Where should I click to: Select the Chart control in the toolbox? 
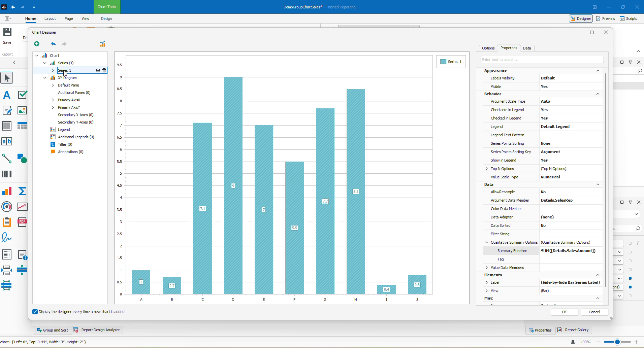click(7, 191)
